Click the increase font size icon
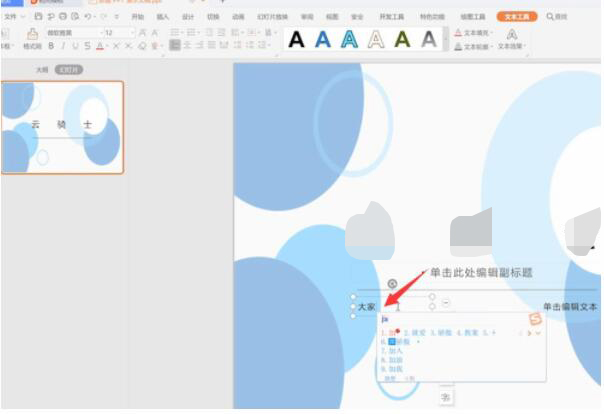Screen dimensions: 604x414 (143, 33)
